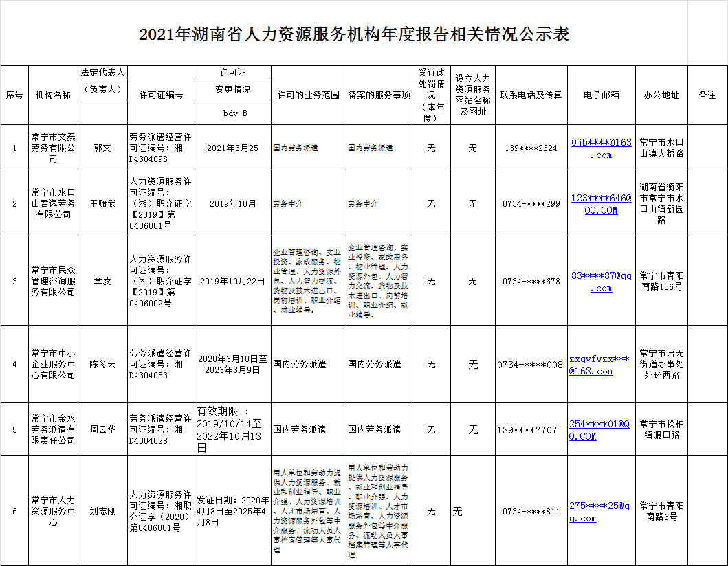Select representative name 章凌

[102, 281]
